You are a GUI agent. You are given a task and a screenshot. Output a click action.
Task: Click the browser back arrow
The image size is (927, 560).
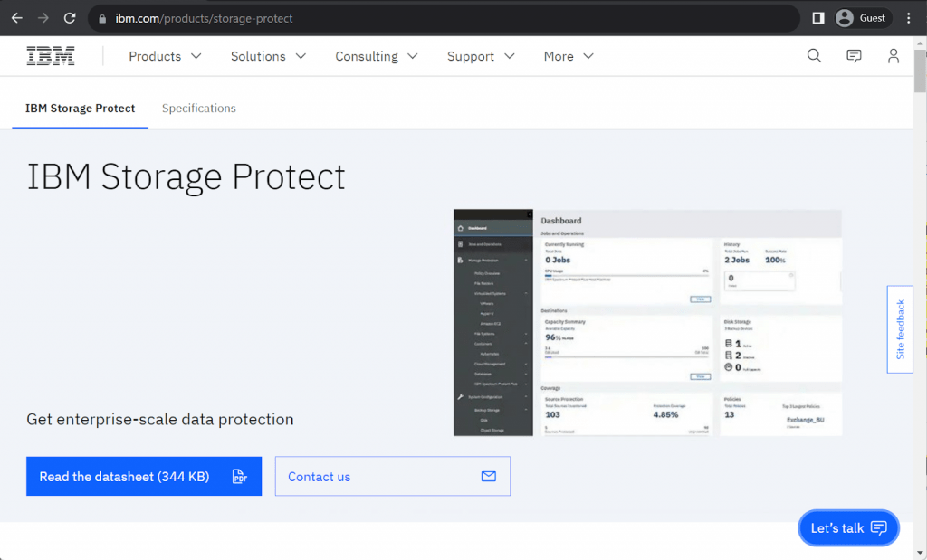pos(18,18)
